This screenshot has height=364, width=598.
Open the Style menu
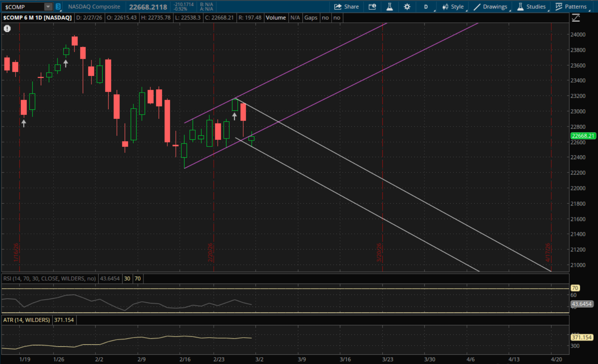pyautogui.click(x=453, y=7)
